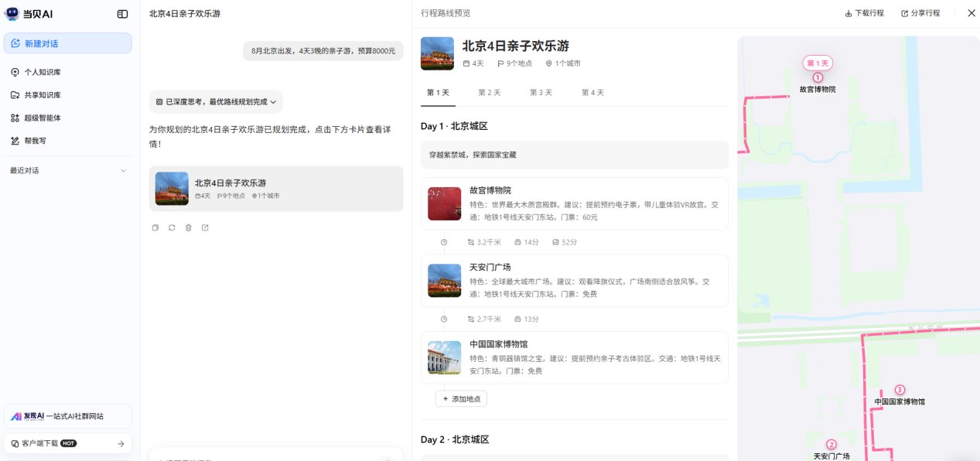This screenshot has height=461, width=980.
Task: Open the 故宫博物院 location card thumbnail
Action: pos(444,203)
